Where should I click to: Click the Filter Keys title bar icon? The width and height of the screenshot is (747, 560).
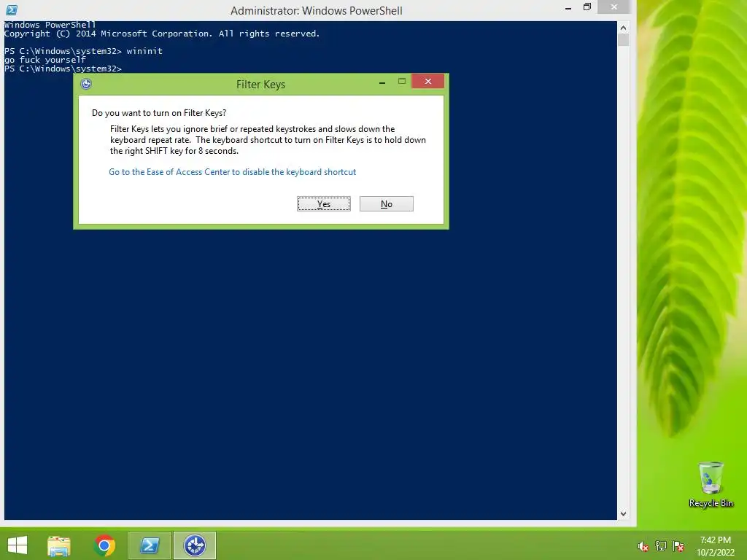86,85
